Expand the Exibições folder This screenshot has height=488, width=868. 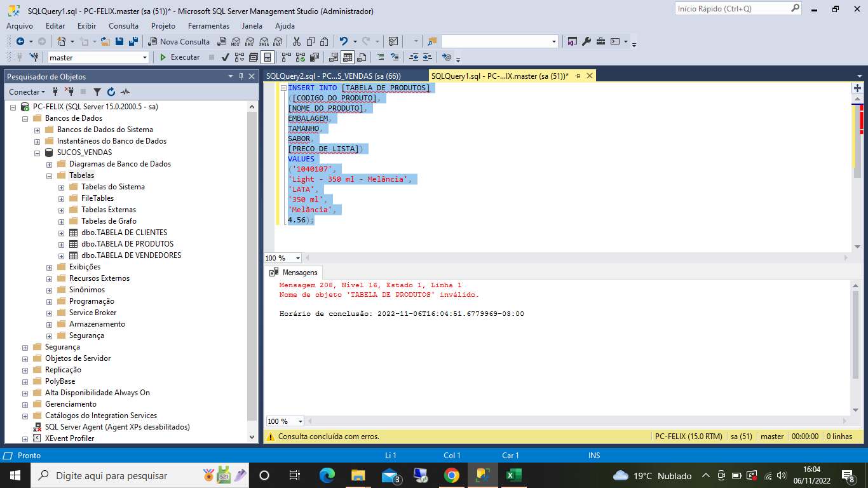pos(49,267)
